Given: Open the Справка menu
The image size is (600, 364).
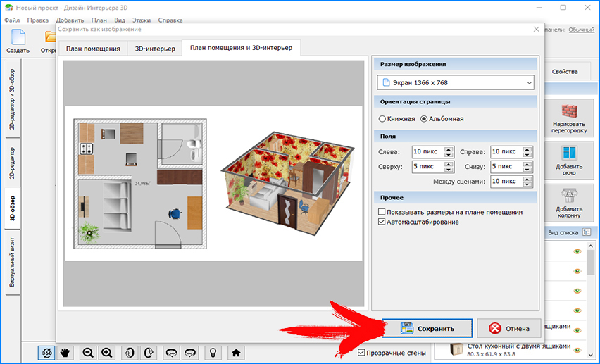Looking at the screenshot, I should [170, 20].
